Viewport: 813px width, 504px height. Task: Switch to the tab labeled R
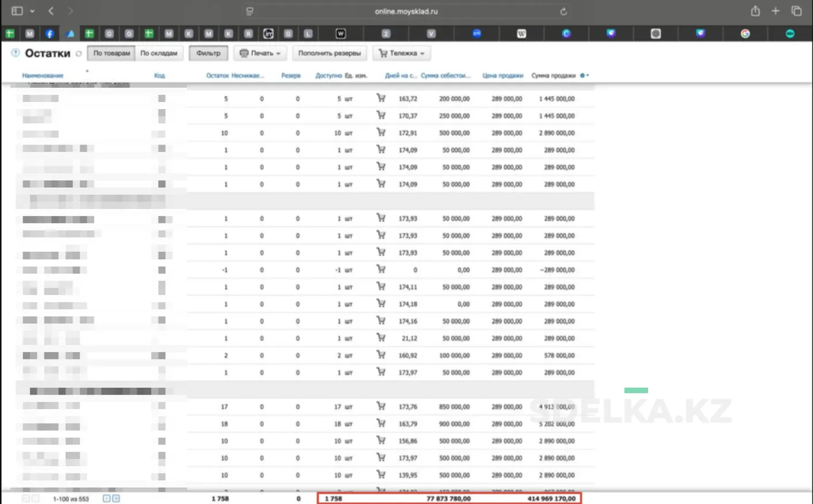(248, 33)
